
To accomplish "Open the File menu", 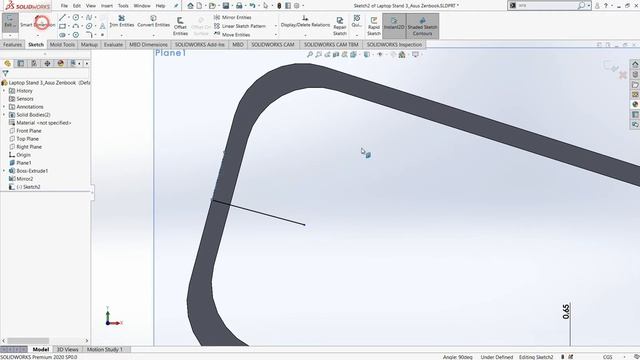I will [x=64, y=6].
